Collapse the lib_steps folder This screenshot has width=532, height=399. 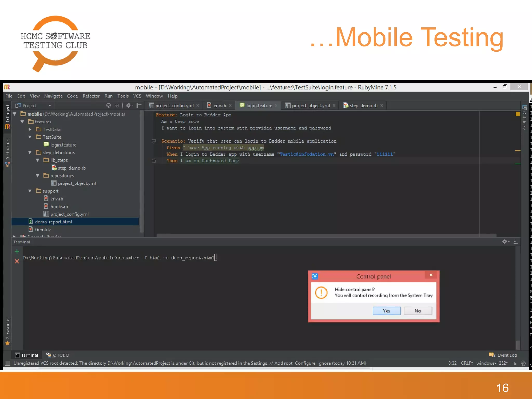tap(38, 160)
